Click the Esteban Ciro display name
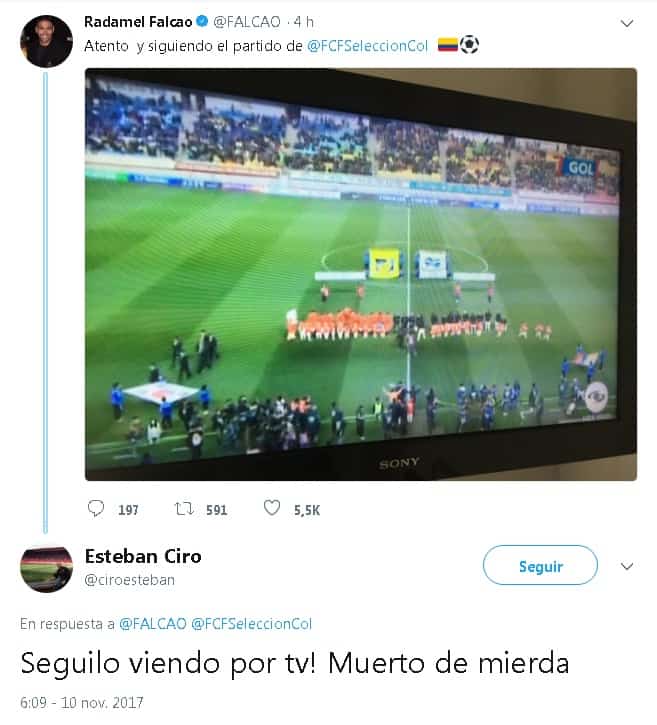This screenshot has height=725, width=657. pyautogui.click(x=143, y=556)
